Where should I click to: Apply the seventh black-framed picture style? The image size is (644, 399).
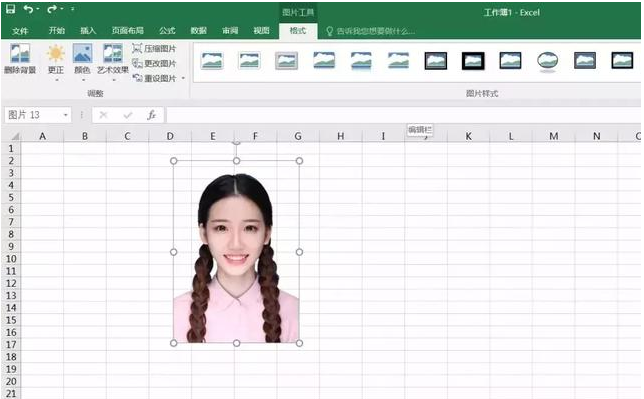(x=436, y=61)
